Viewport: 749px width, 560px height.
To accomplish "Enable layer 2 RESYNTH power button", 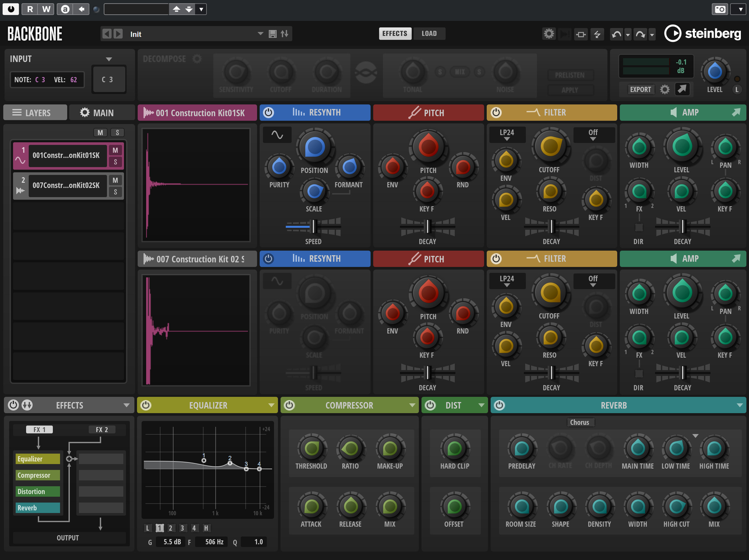I will 268,259.
